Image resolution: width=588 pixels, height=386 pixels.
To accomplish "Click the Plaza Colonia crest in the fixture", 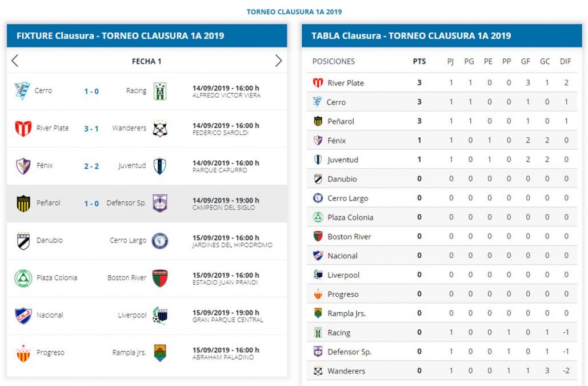I will (x=23, y=278).
